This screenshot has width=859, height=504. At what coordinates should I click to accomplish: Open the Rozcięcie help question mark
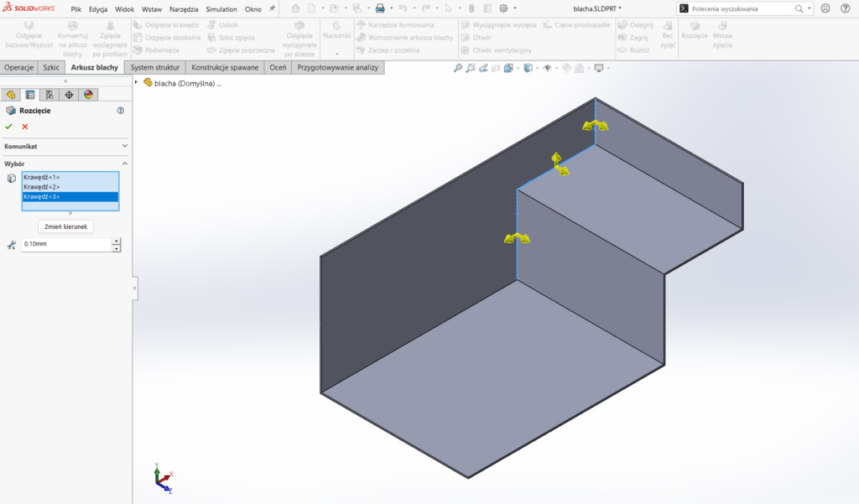pos(121,111)
